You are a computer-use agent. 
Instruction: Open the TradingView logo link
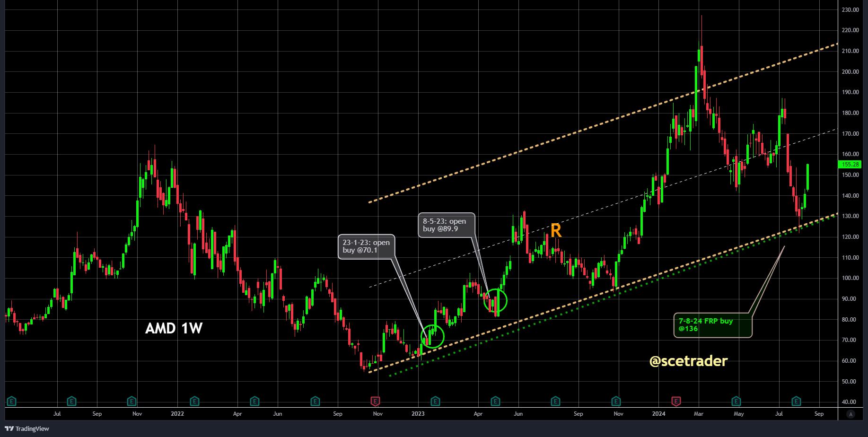(27, 428)
